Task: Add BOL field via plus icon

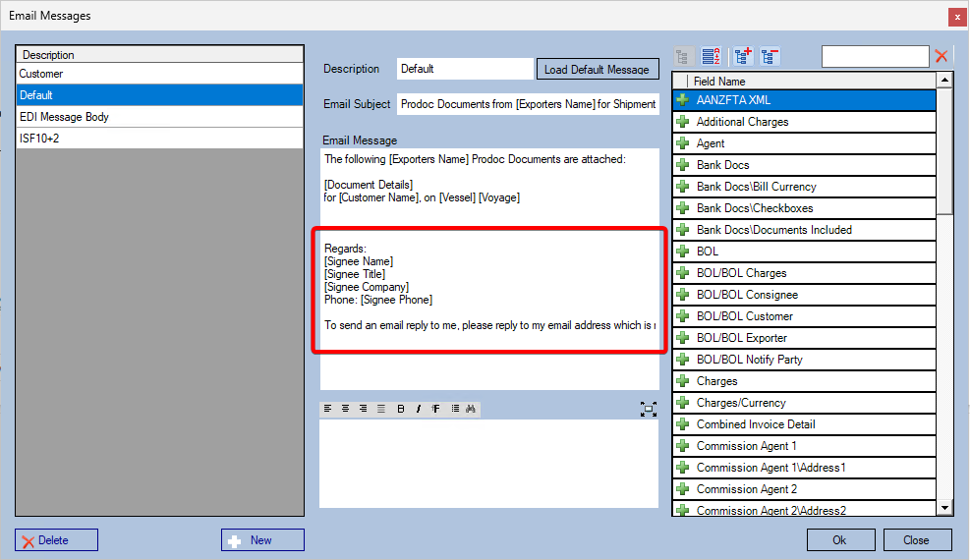Action: (683, 252)
